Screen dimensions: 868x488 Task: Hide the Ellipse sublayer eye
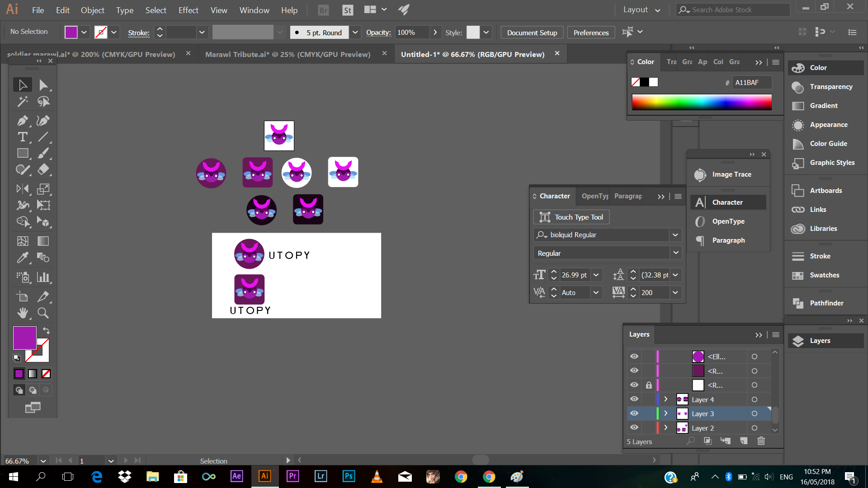point(634,357)
